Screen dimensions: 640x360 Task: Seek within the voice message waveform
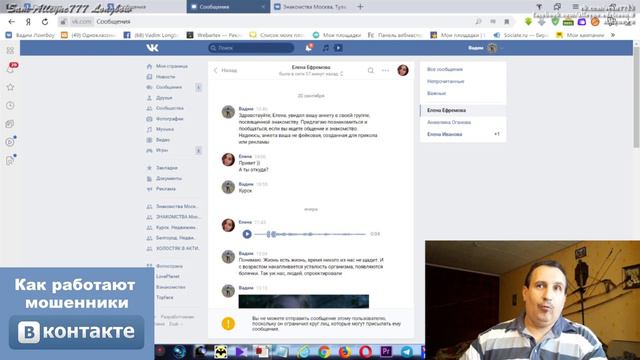310,234
